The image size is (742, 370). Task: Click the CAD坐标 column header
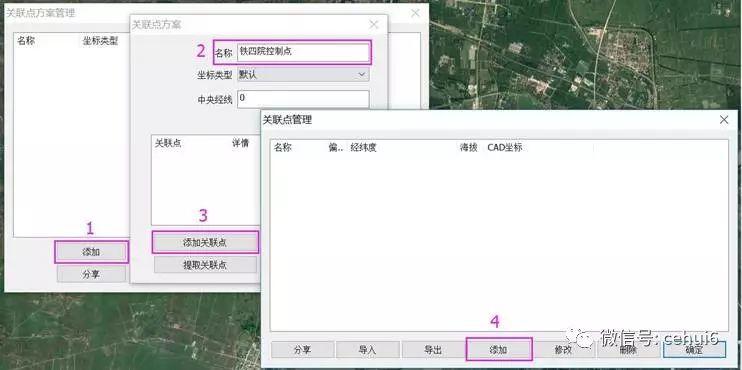(504, 148)
